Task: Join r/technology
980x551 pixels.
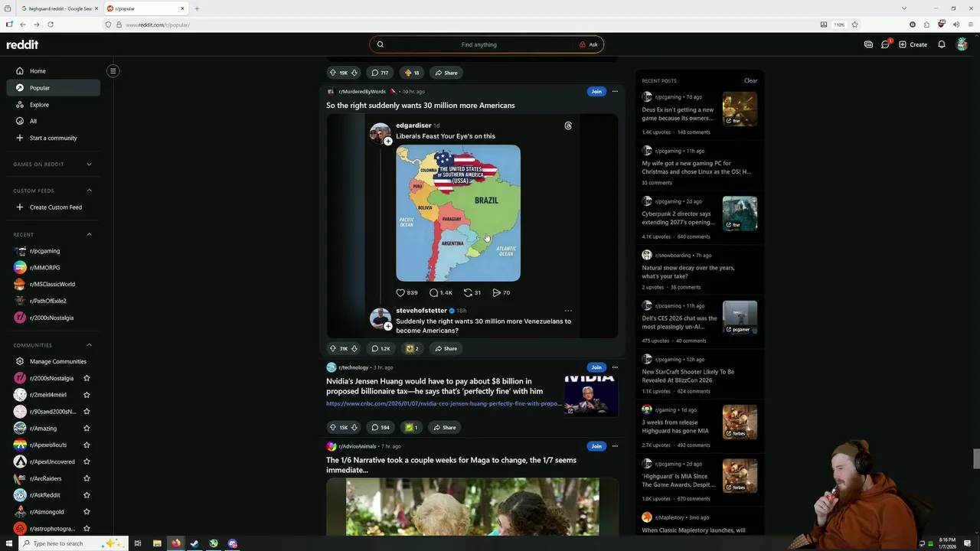Action: pyautogui.click(x=596, y=367)
